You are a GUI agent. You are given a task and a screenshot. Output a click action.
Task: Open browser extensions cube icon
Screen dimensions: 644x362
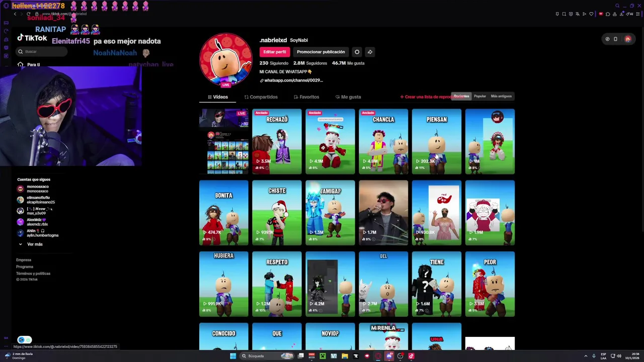tap(608, 14)
